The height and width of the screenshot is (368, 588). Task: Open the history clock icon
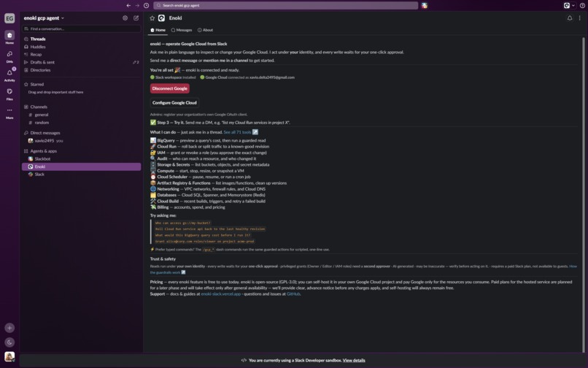(x=146, y=5)
